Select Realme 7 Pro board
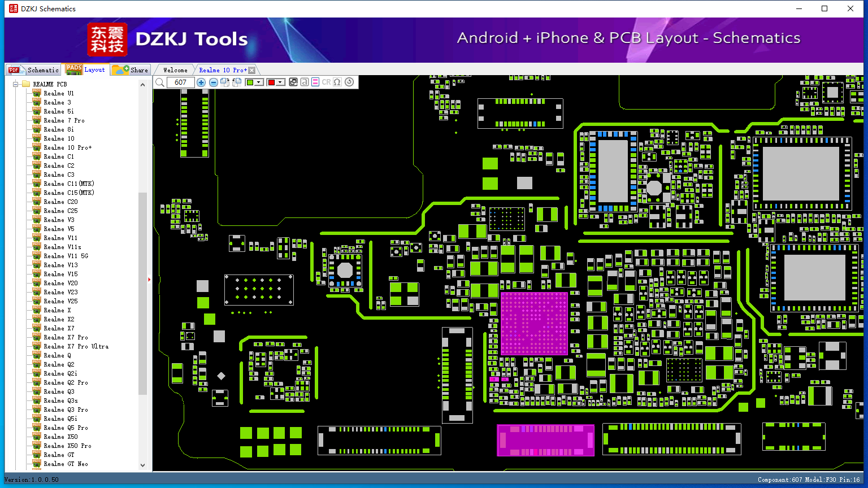The image size is (868, 488). tap(64, 120)
